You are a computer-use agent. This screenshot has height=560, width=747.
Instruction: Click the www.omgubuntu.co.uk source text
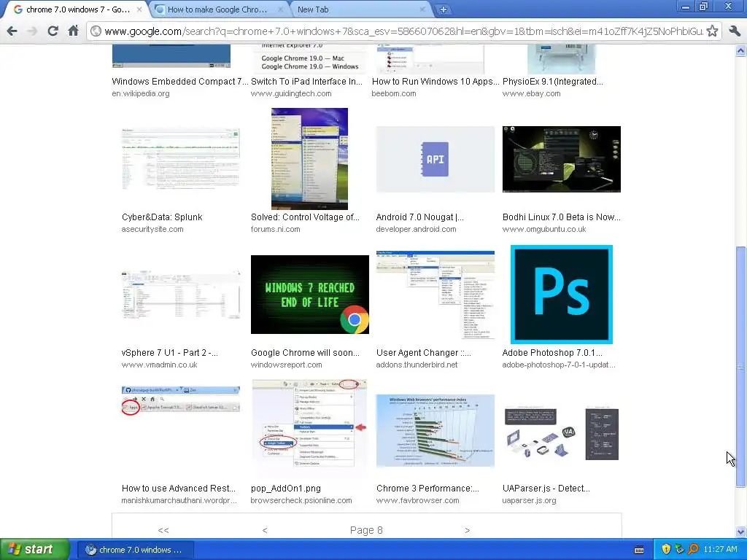pyautogui.click(x=544, y=230)
